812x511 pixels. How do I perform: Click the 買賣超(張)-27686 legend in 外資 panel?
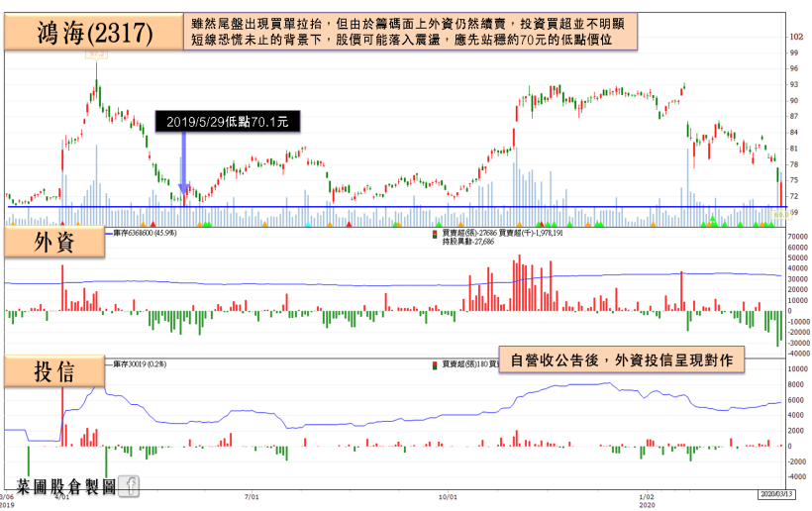click(468, 234)
